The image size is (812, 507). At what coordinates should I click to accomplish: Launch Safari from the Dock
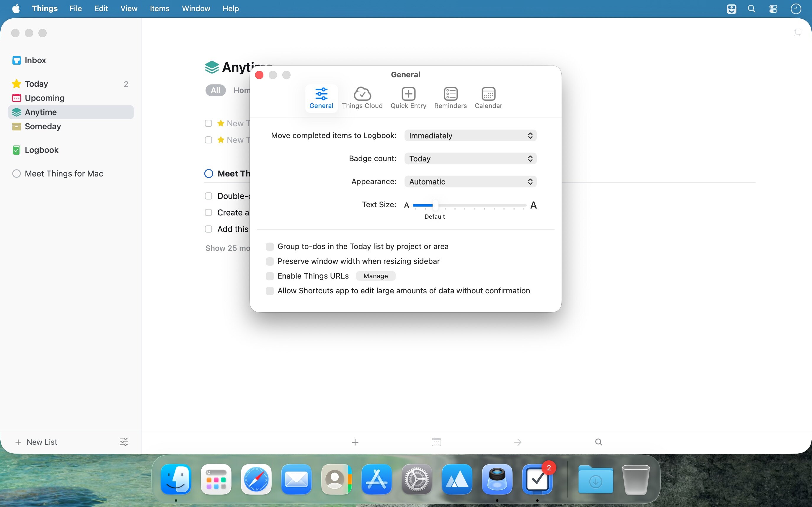tap(256, 479)
